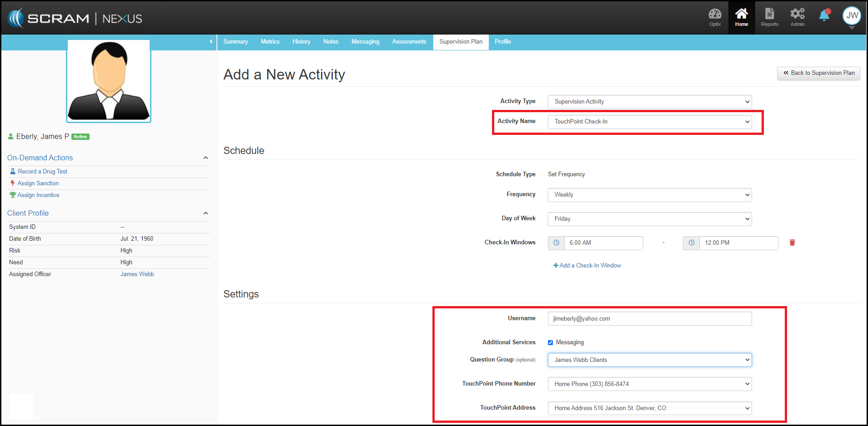Expand the Frequency dropdown set to Weekly

tap(649, 195)
